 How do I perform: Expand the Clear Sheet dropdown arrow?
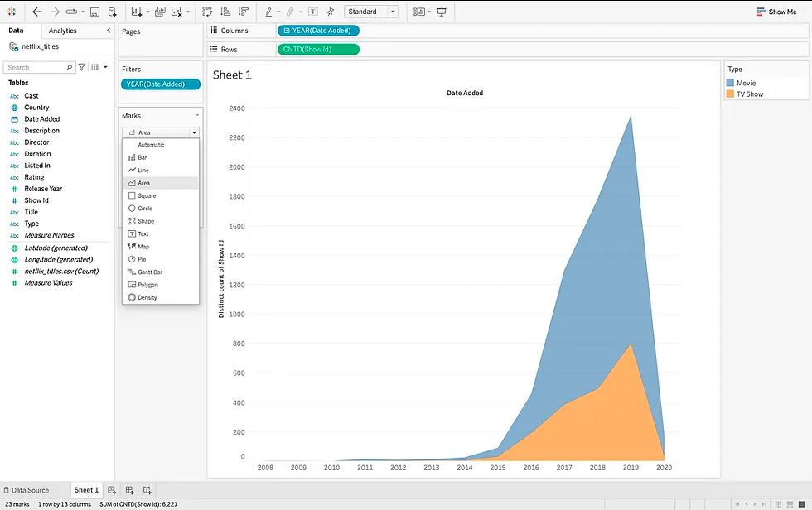[x=188, y=12]
